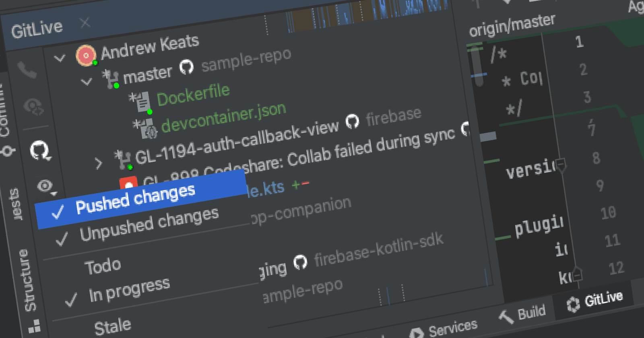Click the branch icon beside master
The image size is (644, 338).
coord(110,79)
